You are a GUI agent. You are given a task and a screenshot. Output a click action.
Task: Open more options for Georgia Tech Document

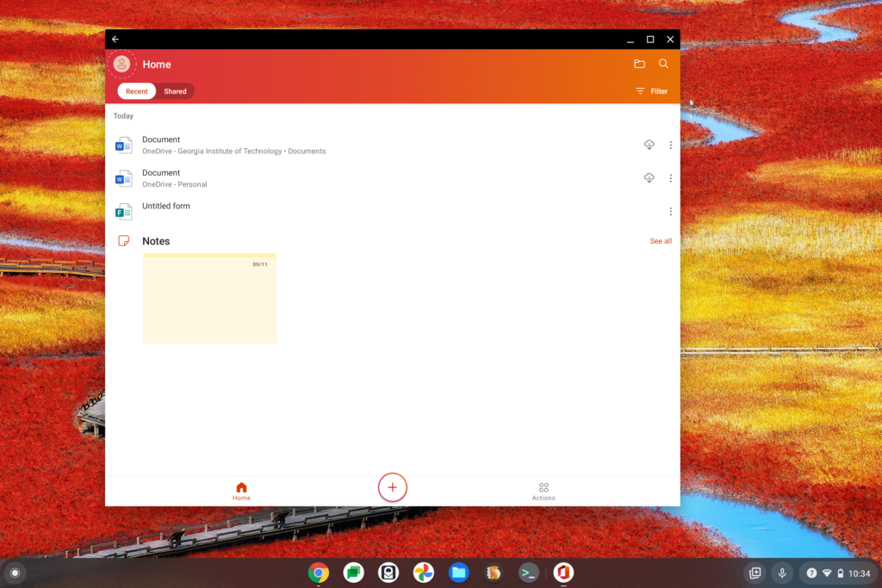click(670, 145)
